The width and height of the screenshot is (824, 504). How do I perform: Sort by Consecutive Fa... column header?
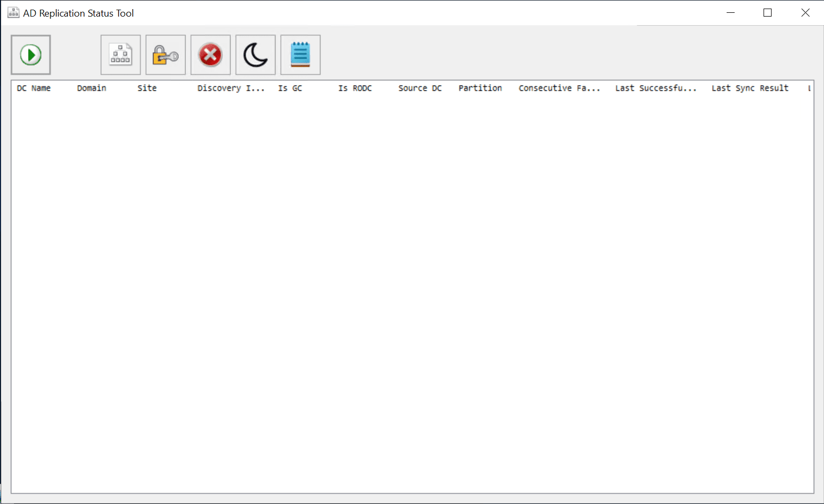click(559, 88)
